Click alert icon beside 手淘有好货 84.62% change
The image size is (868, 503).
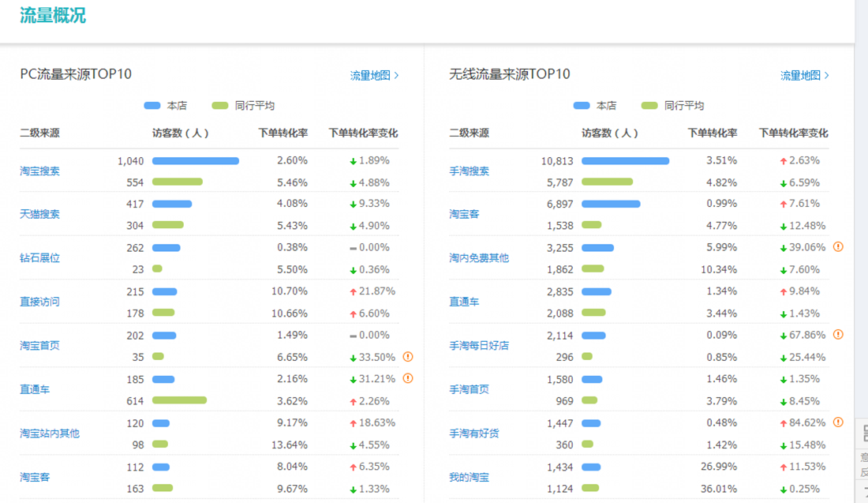tap(838, 422)
